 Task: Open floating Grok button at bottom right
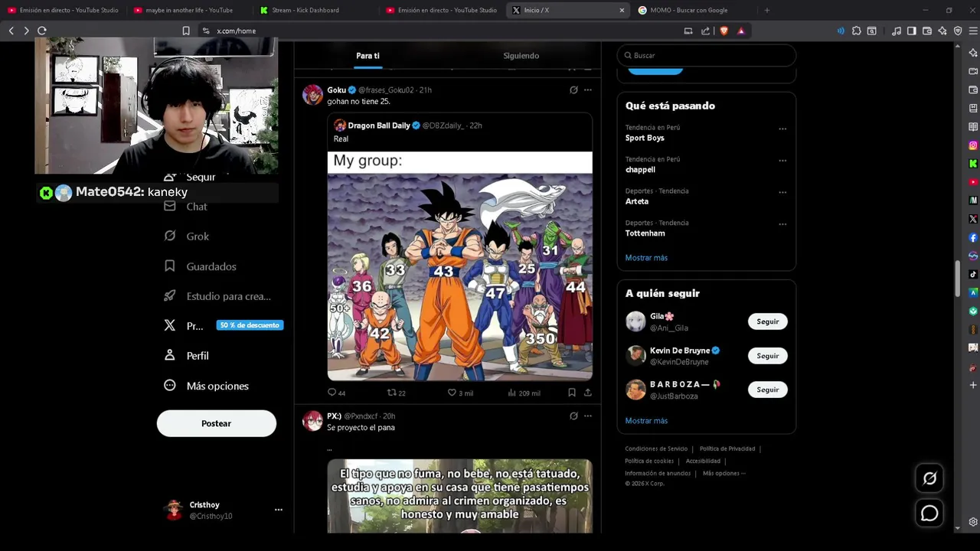(929, 478)
